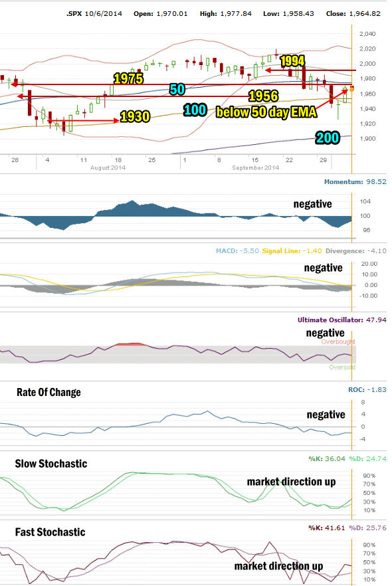Click the ROC axis label 8
The height and width of the screenshot is (586, 392).
(363, 403)
